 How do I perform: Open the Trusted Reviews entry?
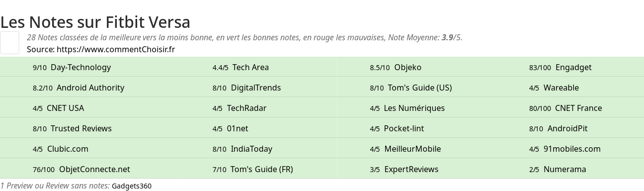pos(81,128)
